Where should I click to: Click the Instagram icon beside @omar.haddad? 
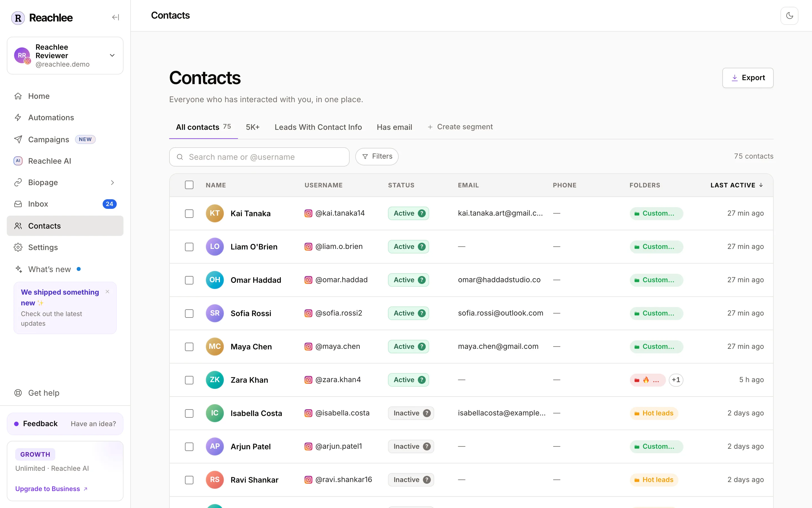coord(308,280)
